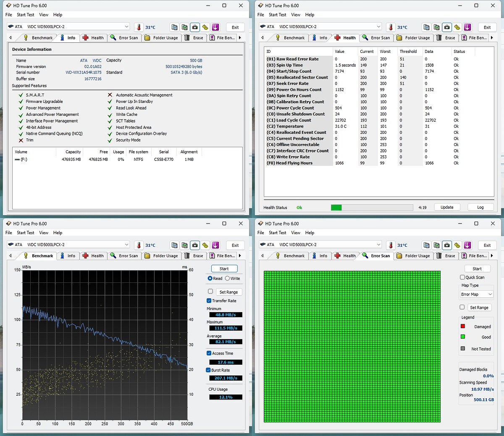Uncheck the Access Time checkbox
The height and width of the screenshot is (436, 504).
click(209, 353)
